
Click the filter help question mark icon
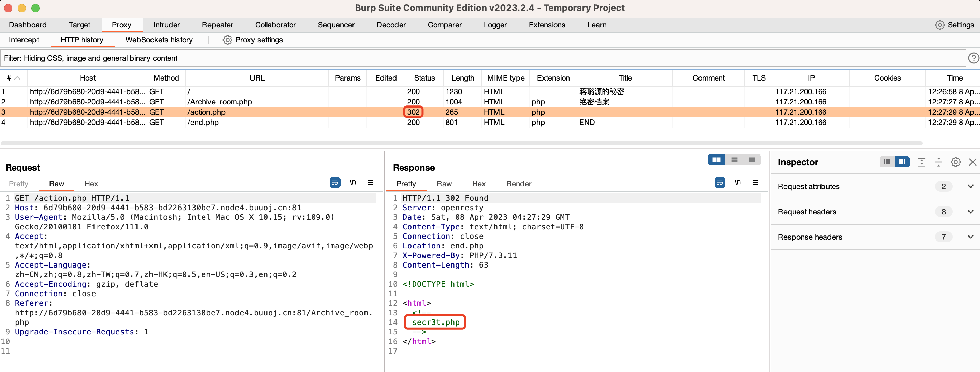coord(973,58)
